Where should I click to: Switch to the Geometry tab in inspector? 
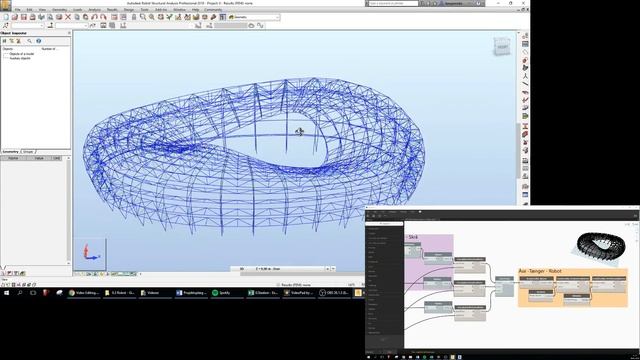point(11,152)
